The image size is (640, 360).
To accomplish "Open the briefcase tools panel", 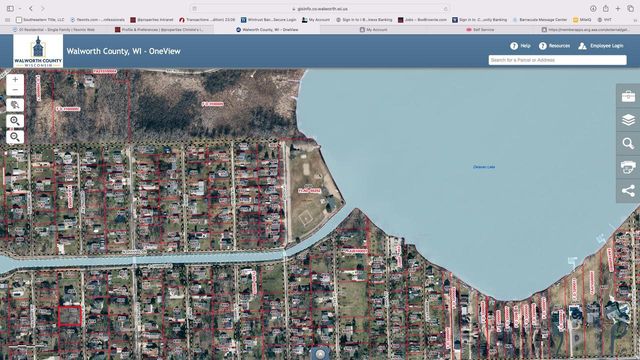I will tap(628, 96).
